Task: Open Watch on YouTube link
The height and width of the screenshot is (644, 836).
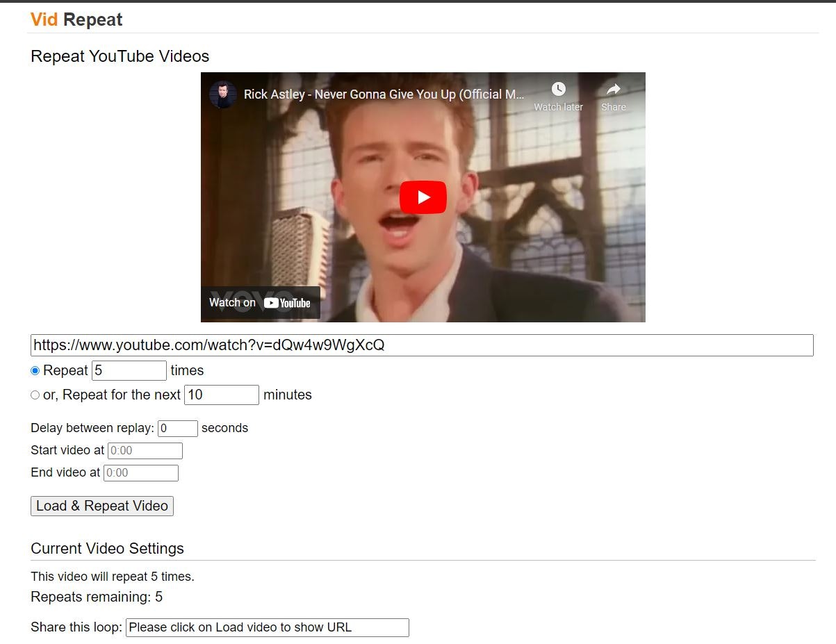Action: pos(260,302)
